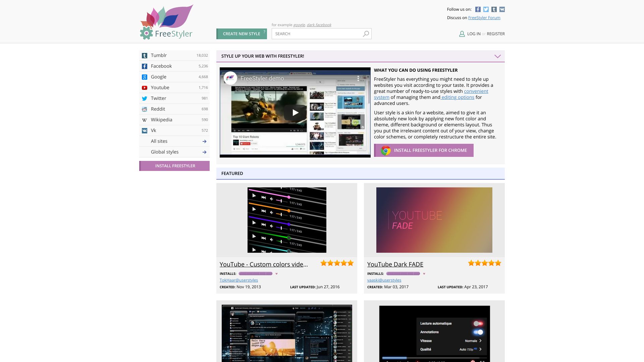The height and width of the screenshot is (362, 644).
Task: Click the Twitter bird icon in the sidebar
Action: tap(145, 99)
